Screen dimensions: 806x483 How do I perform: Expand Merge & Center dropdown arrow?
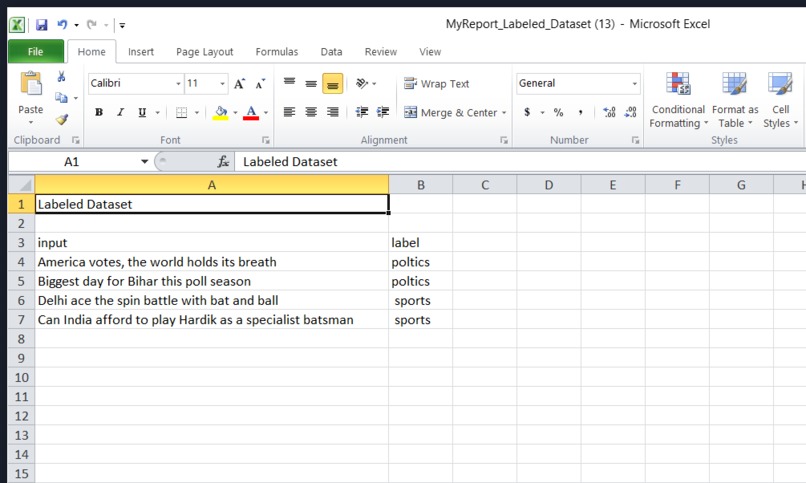504,113
